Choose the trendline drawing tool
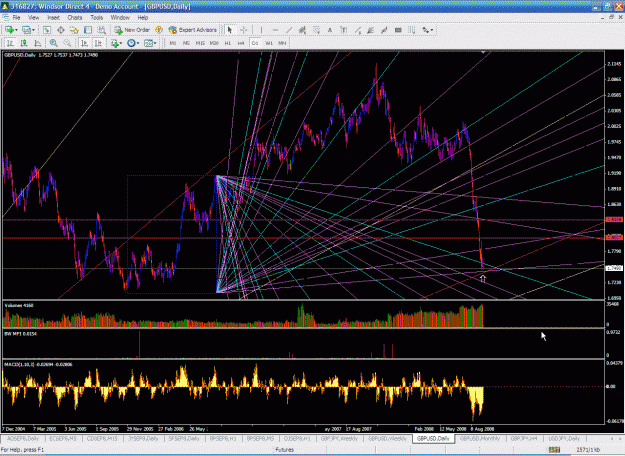 pyautogui.click(x=289, y=30)
